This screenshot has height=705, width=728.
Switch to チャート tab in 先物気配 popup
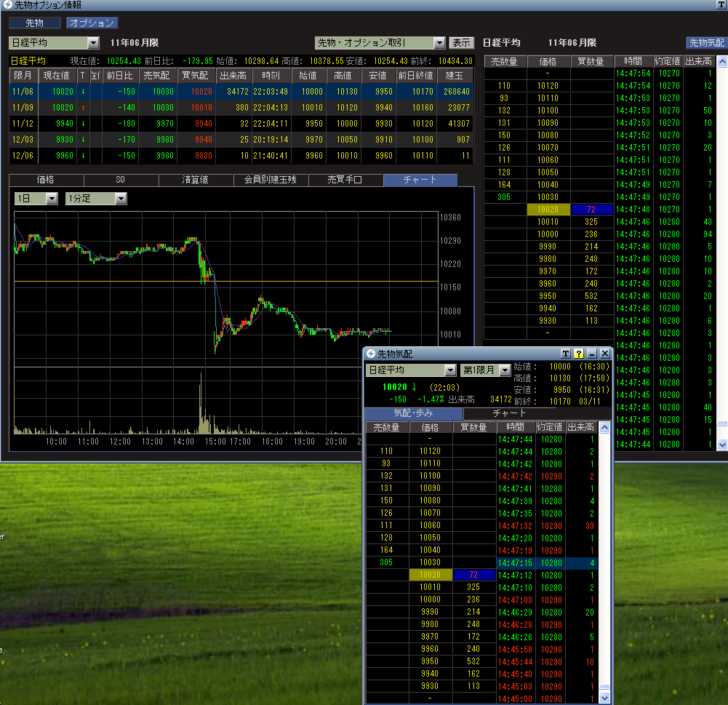[x=510, y=413]
